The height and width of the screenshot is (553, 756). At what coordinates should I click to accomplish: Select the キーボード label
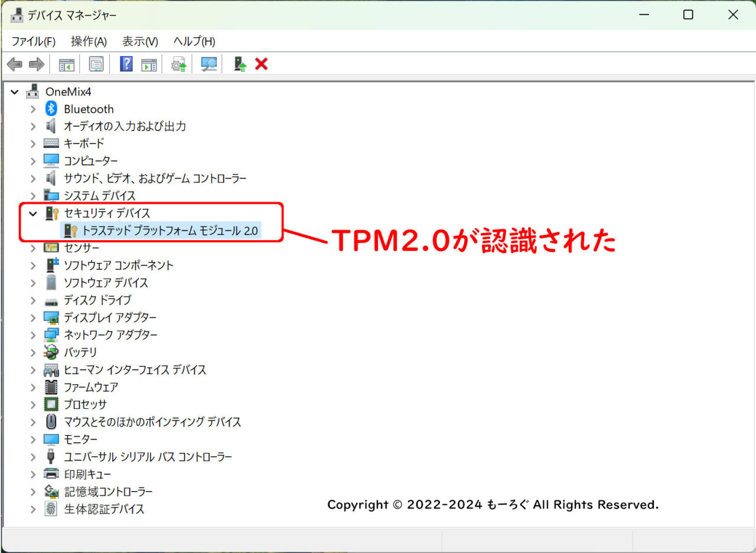[84, 143]
